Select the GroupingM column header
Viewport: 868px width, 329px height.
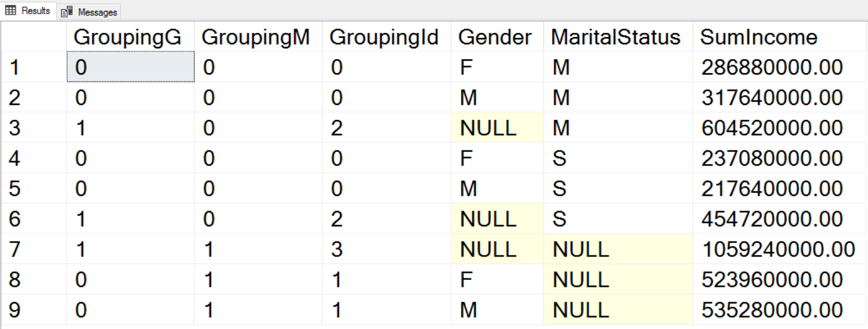click(x=255, y=37)
